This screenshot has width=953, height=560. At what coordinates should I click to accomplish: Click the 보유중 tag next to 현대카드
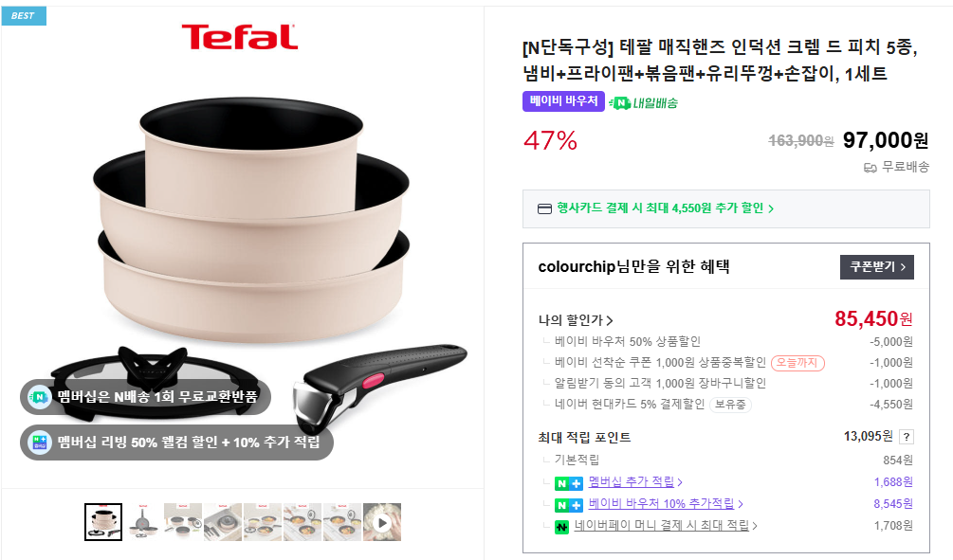730,405
